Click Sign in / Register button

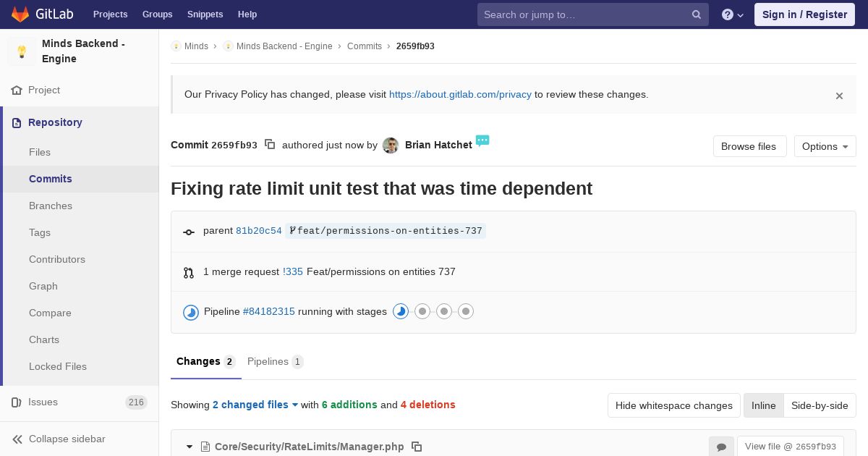point(805,14)
